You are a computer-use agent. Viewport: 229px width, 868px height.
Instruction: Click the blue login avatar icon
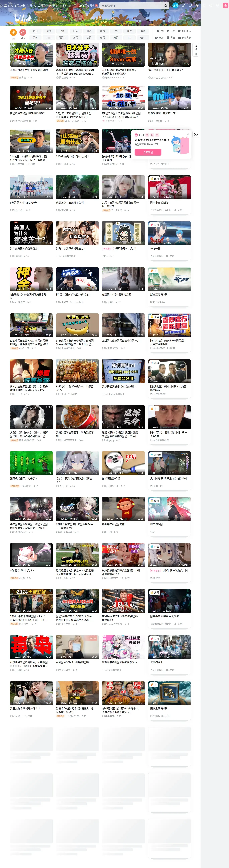pyautogui.click(x=175, y=5)
